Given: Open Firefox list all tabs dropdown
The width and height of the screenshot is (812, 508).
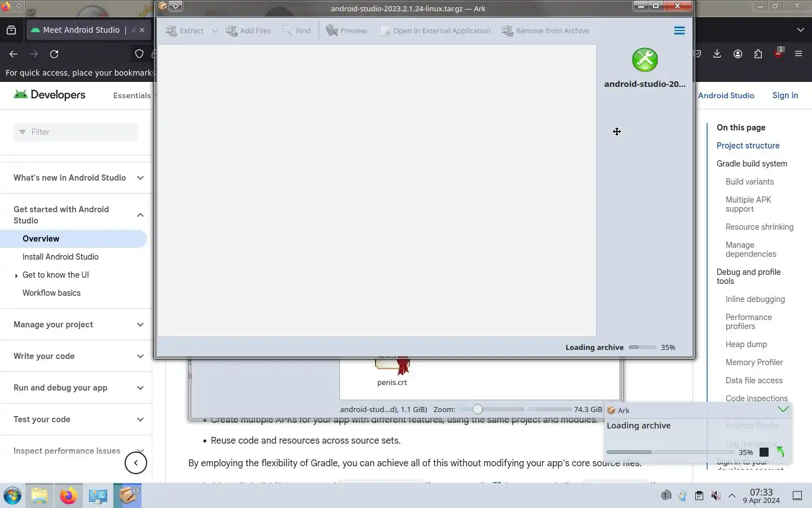Looking at the screenshot, I should (801, 30).
